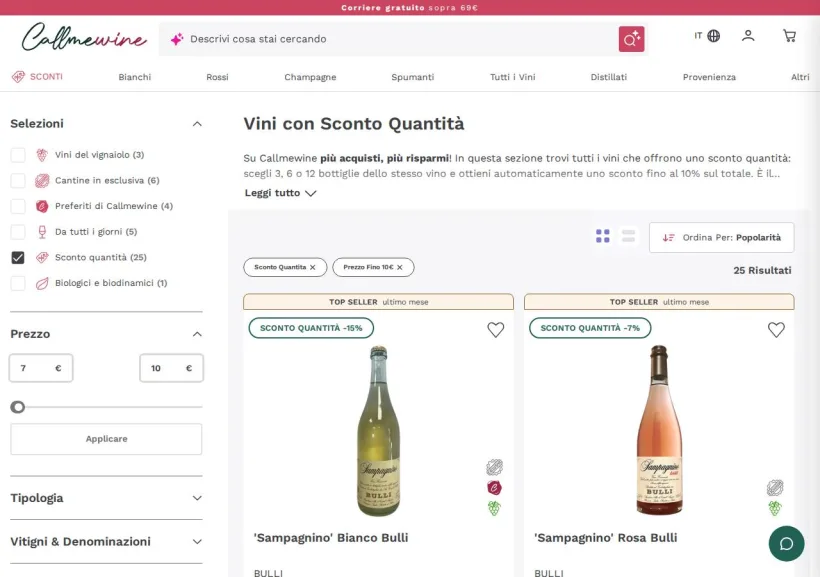Remove the Sconto Quantita filter chip
The height and width of the screenshot is (577, 820).
click(x=313, y=267)
